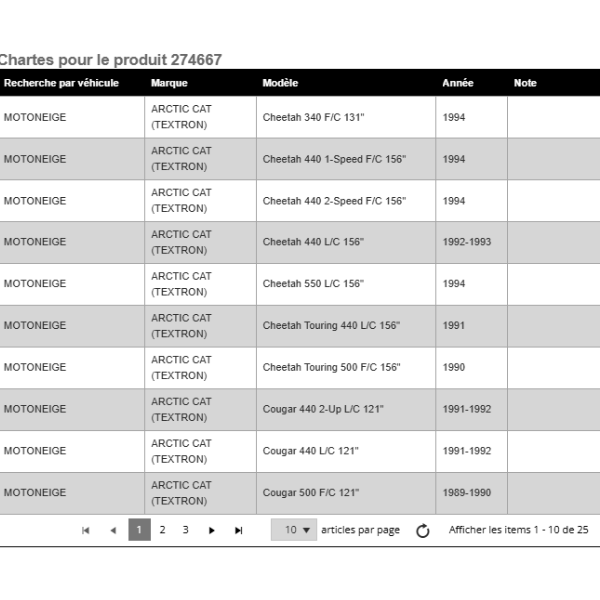
Task: Select Cheetah 340 F/C 131" row
Action: pos(300,117)
